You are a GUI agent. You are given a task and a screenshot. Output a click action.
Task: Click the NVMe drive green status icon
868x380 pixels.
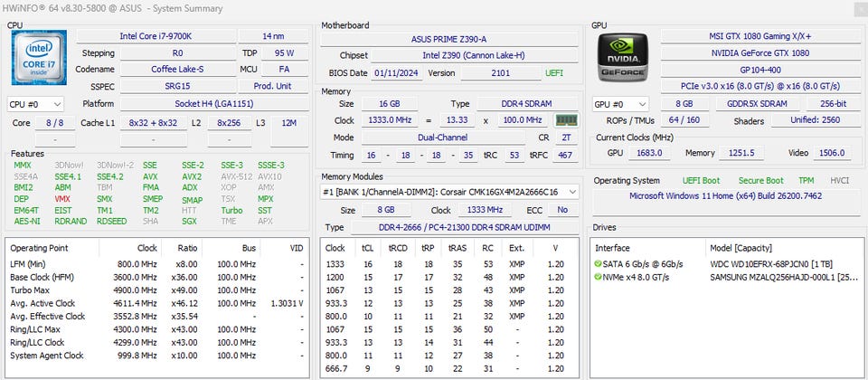click(x=598, y=276)
